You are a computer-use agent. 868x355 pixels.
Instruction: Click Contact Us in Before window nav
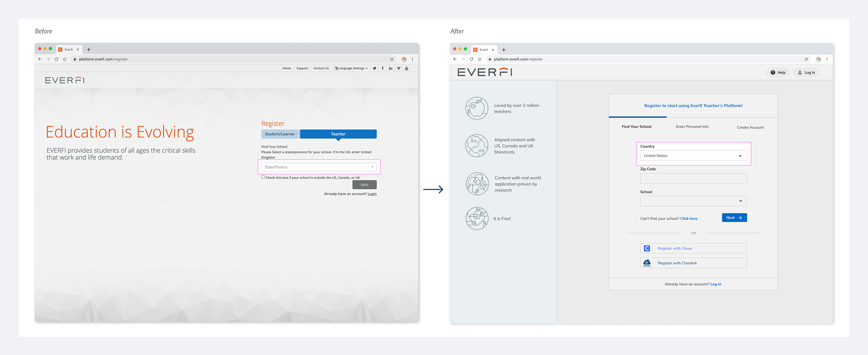pyautogui.click(x=321, y=68)
